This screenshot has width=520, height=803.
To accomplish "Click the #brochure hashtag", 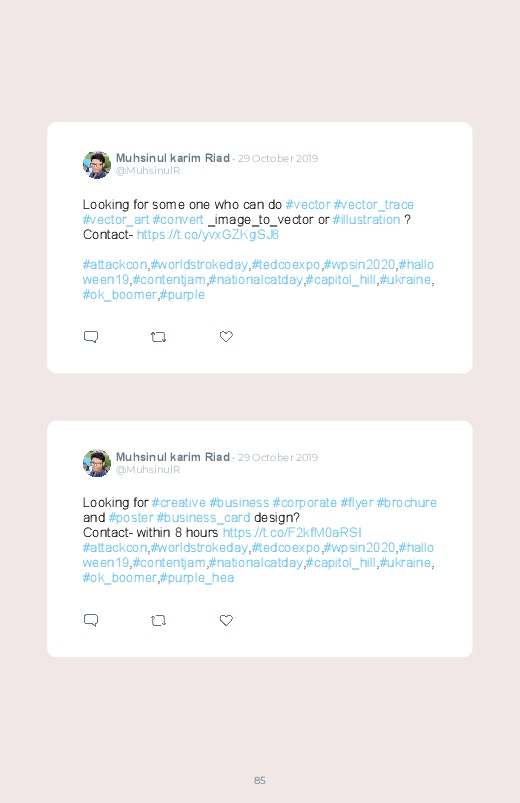I will [x=407, y=503].
